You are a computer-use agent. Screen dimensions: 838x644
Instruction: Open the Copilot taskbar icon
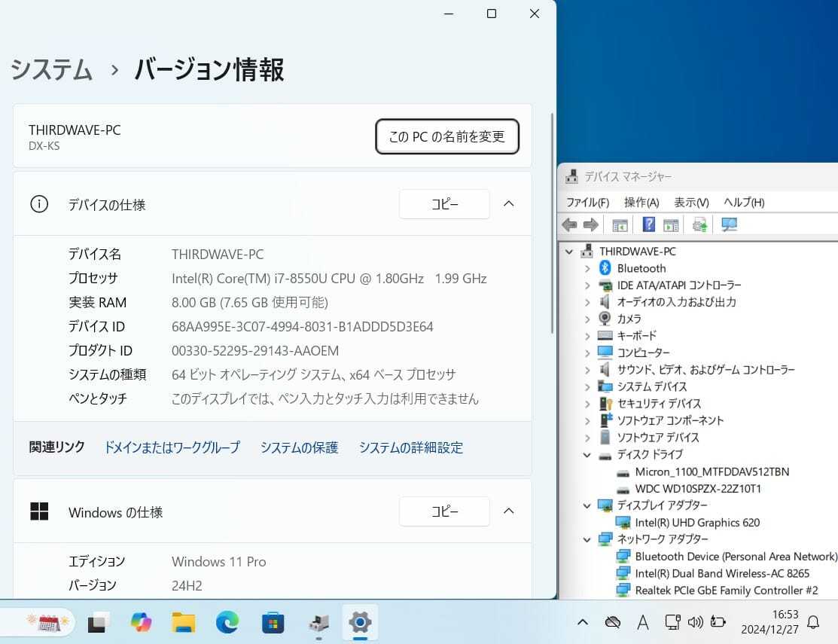click(141, 623)
